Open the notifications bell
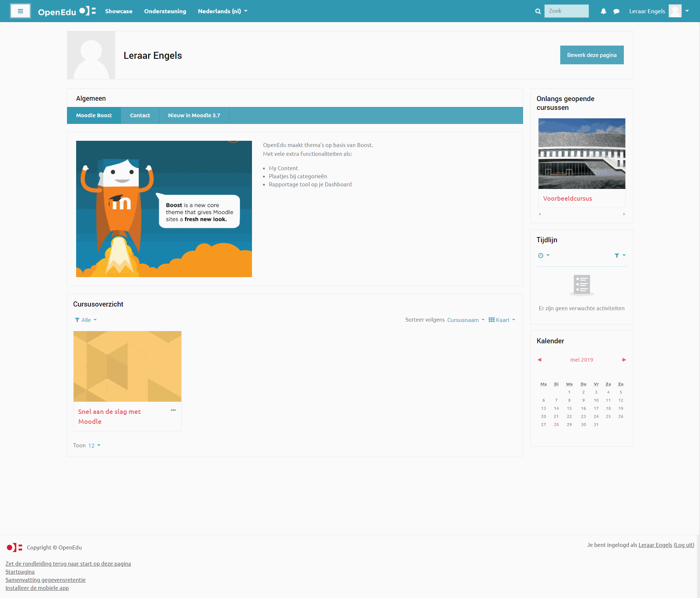 point(603,11)
